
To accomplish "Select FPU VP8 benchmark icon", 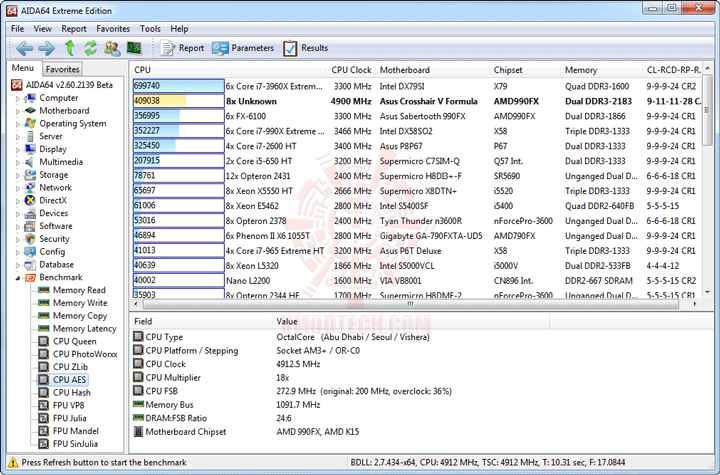I will [44, 406].
